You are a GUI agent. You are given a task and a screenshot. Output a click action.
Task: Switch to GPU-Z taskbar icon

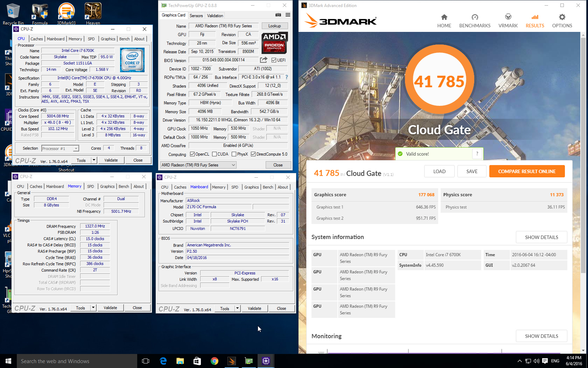tap(248, 361)
